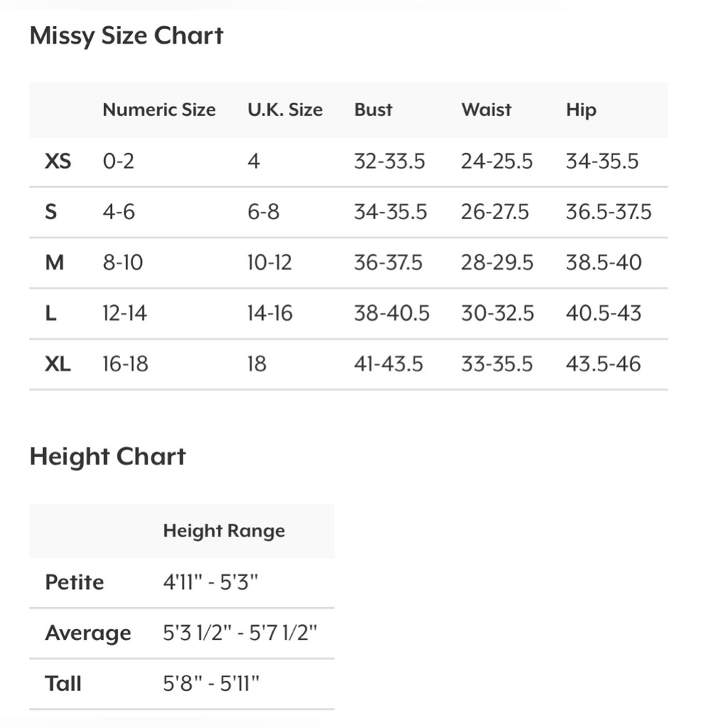Select the Height Range column header

pyautogui.click(x=224, y=531)
